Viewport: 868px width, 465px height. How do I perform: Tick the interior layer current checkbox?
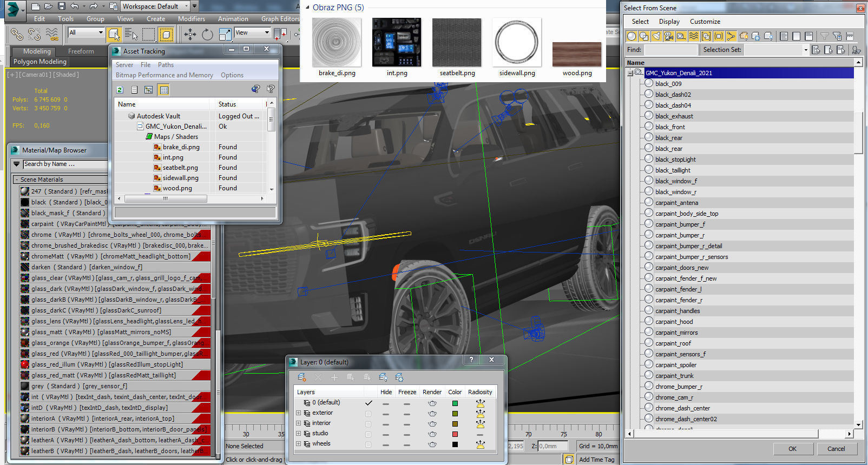[x=369, y=424]
